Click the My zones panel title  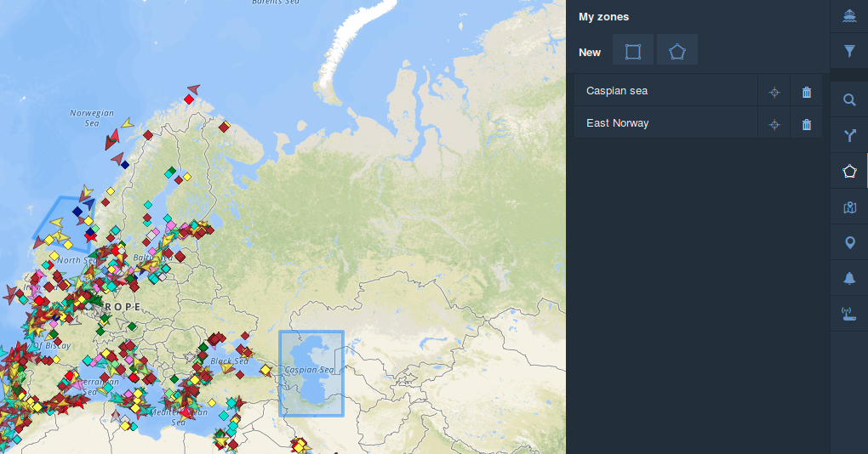603,17
